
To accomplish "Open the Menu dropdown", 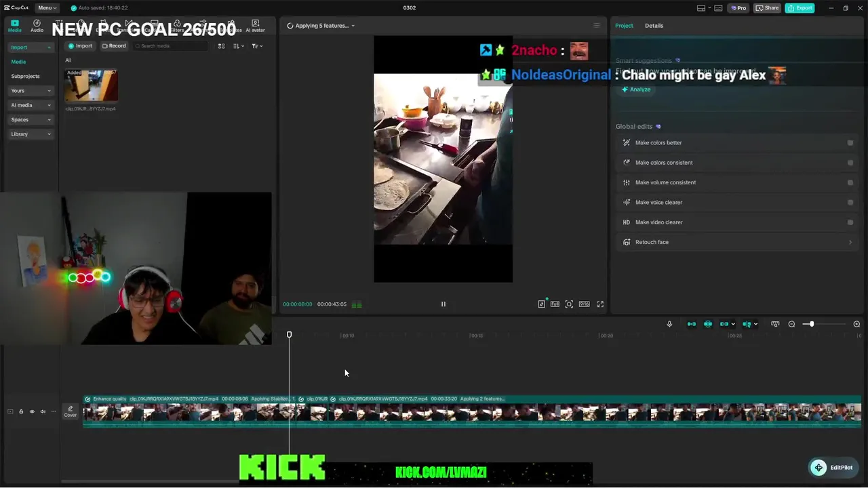I will (x=47, y=7).
